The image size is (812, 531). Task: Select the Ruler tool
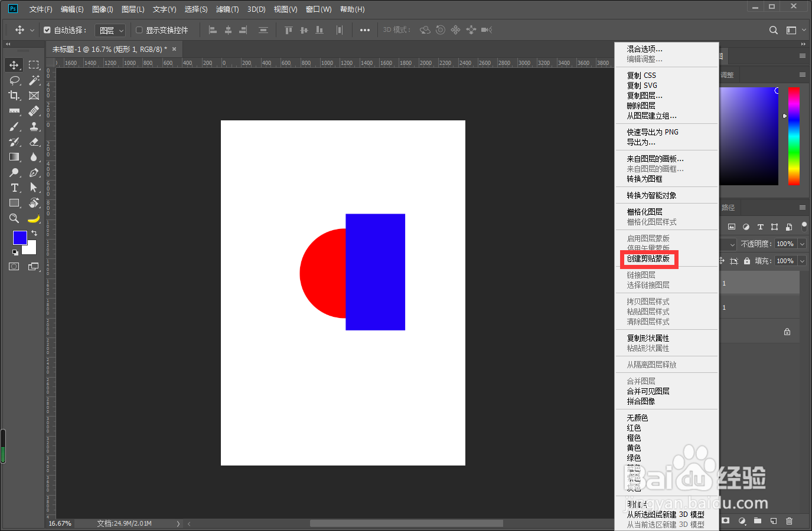click(14, 111)
